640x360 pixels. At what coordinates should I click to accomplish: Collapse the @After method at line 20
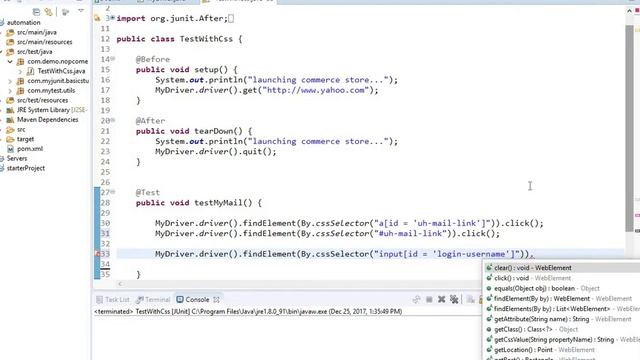tap(113, 120)
